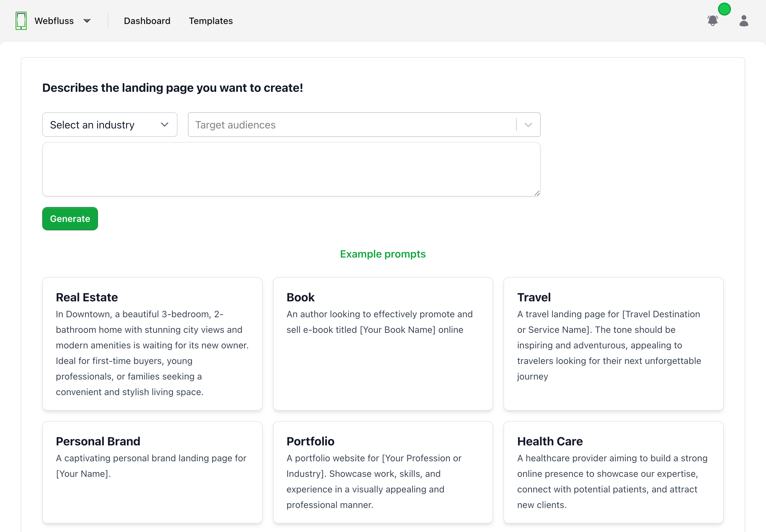
Task: Focus the landing page description text area
Action: pos(291,169)
